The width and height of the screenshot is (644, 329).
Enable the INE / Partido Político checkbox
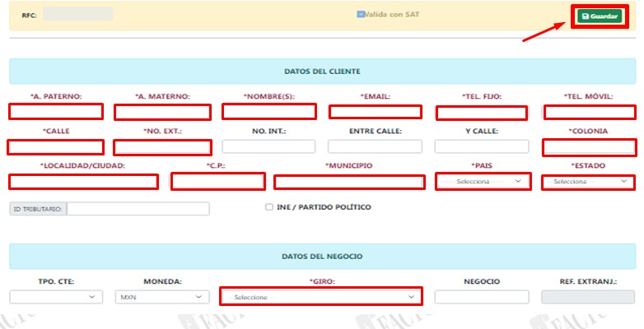[x=269, y=207]
